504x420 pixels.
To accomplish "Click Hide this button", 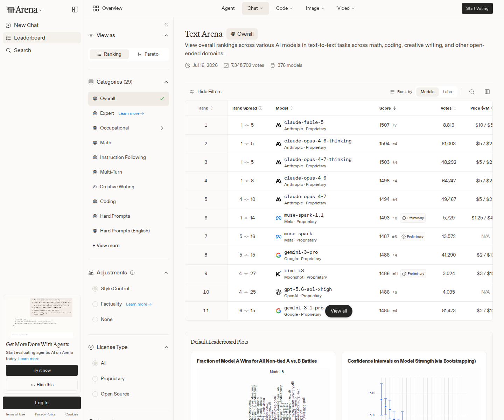I will 42,385.
